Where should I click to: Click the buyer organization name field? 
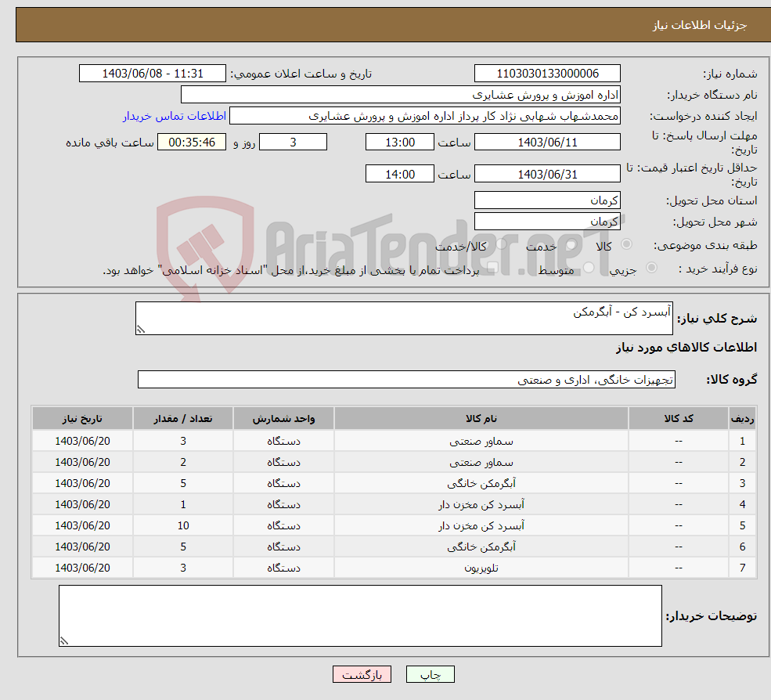400,95
